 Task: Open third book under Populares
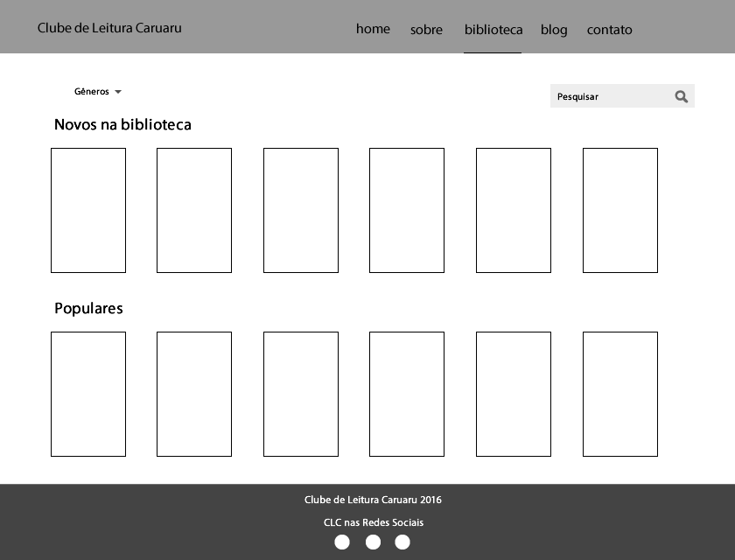(x=300, y=394)
